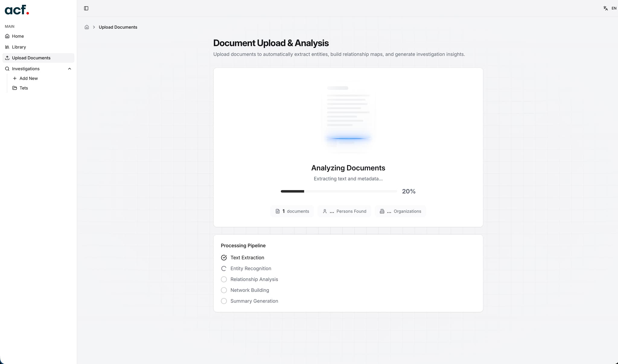The image size is (618, 364).
Task: Switch to Upload Documents in the sidebar
Action: pyautogui.click(x=31, y=58)
